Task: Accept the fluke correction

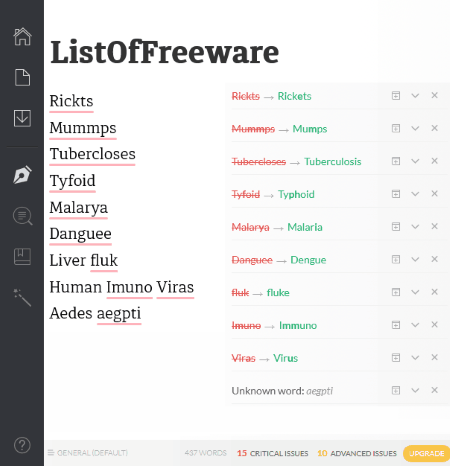Action: pyautogui.click(x=278, y=293)
